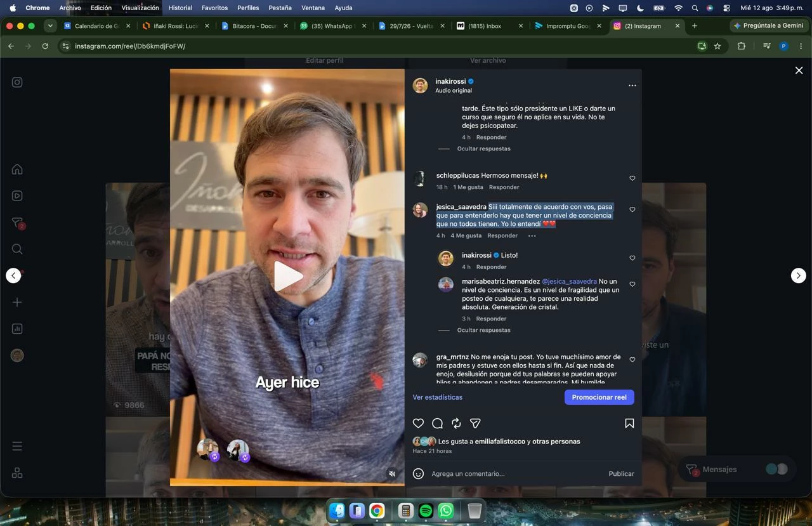812x526 pixels.
Task: Click the Pregúntale a Gemini button
Action: point(768,26)
